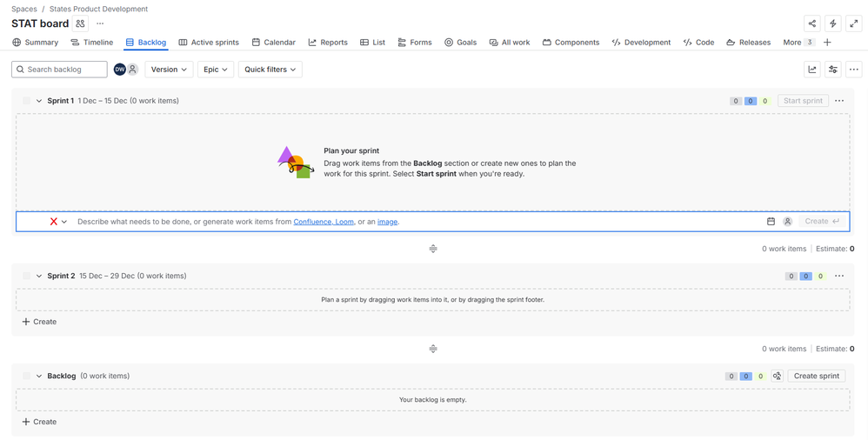Tick the Backlog section select checkbox
Image resolution: width=868 pixels, height=440 pixels.
[x=27, y=376]
